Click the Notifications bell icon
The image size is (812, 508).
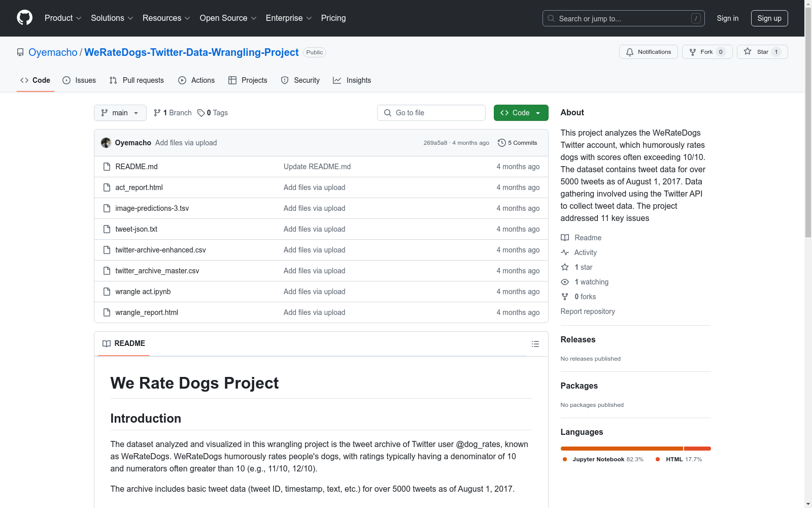(x=630, y=52)
